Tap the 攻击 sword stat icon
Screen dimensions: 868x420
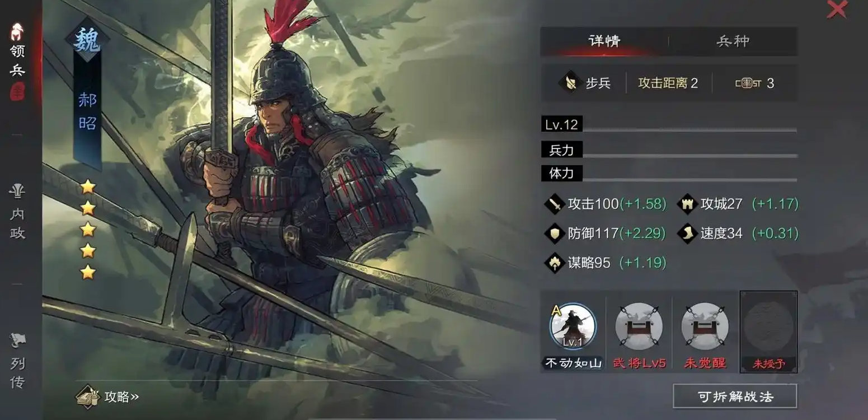point(555,204)
